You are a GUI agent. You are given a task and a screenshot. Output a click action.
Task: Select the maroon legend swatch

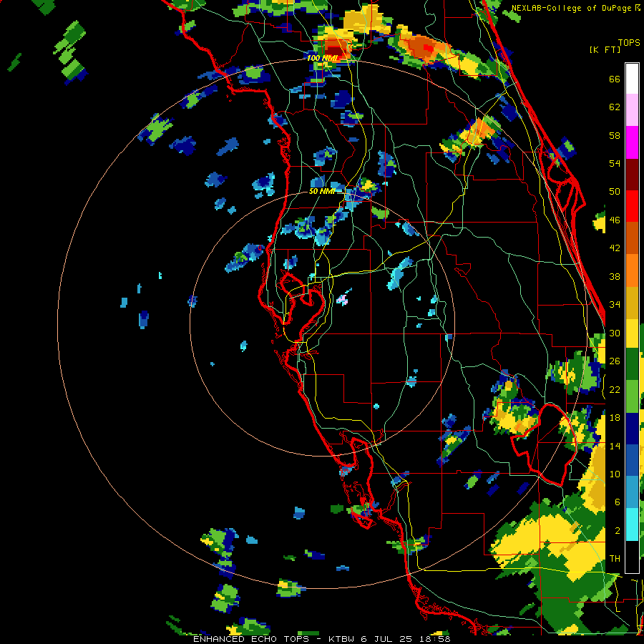(632, 175)
